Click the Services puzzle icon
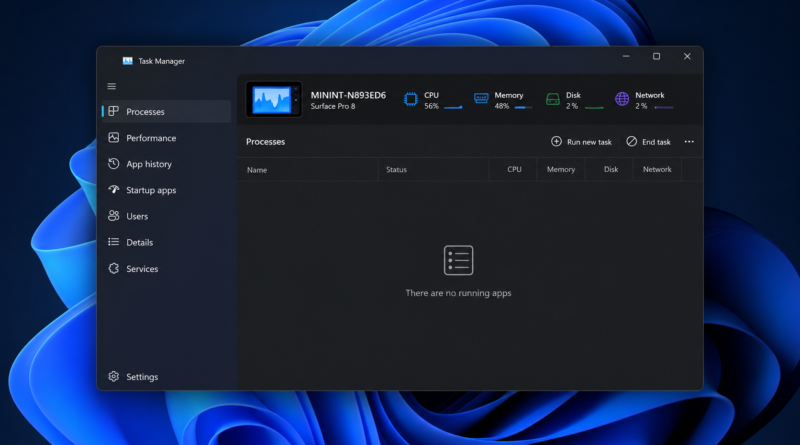Screen dimensions: 800x445 (x=114, y=268)
